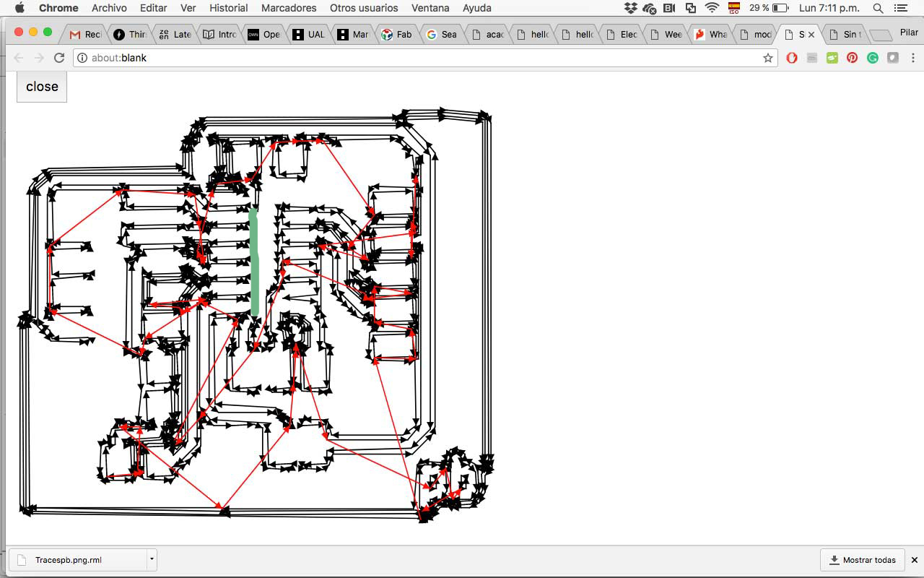The width and height of the screenshot is (924, 578).
Task: Click the camera recorder menu bar icon
Action: click(x=669, y=8)
